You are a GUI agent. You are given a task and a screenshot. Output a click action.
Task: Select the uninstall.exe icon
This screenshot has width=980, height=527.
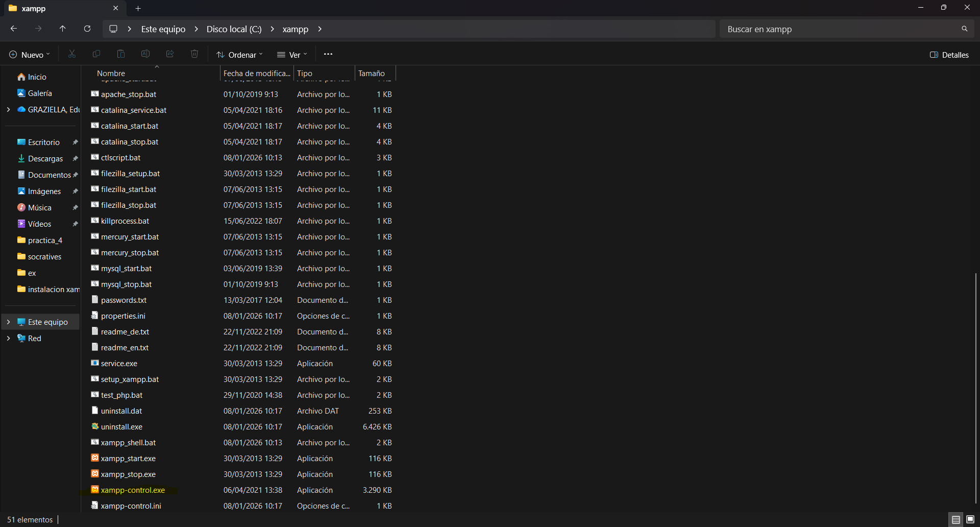[x=95, y=426]
